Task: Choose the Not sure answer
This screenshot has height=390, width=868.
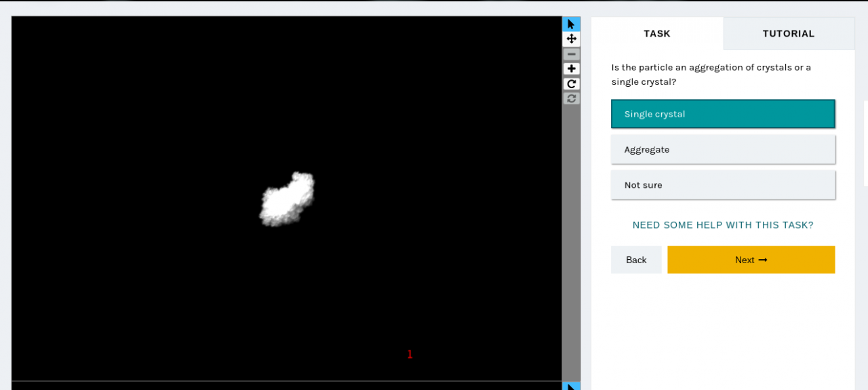Action: pyautogui.click(x=723, y=184)
